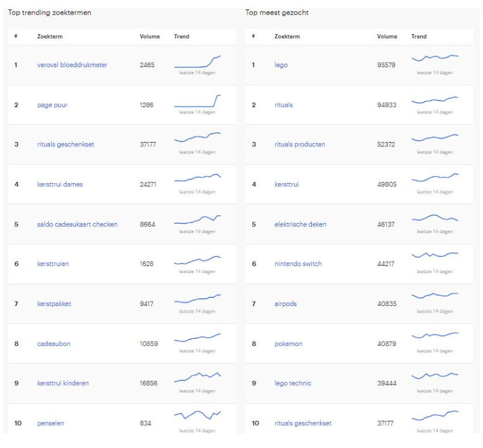The image size is (483, 448).
Task: Click the 'lego technic' search term
Action: coord(293,383)
